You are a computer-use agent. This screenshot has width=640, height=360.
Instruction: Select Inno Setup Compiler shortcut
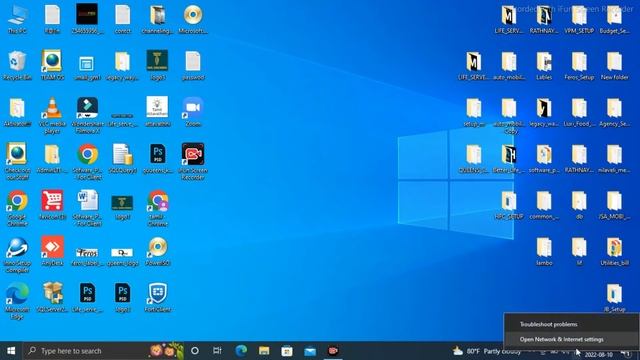17,255
